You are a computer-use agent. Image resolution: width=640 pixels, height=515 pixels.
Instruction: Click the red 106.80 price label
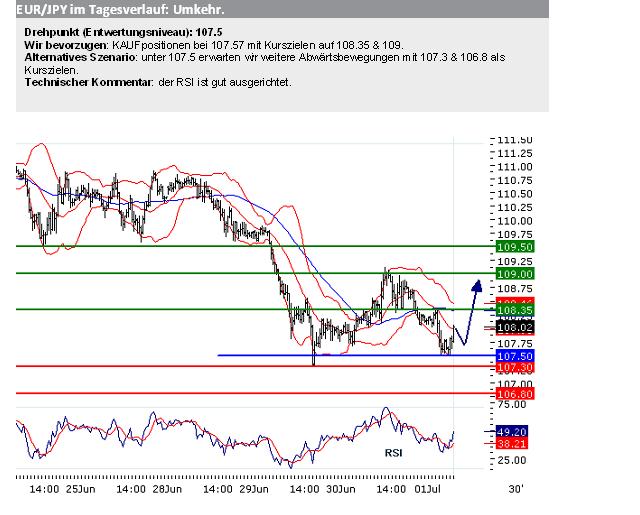[515, 394]
